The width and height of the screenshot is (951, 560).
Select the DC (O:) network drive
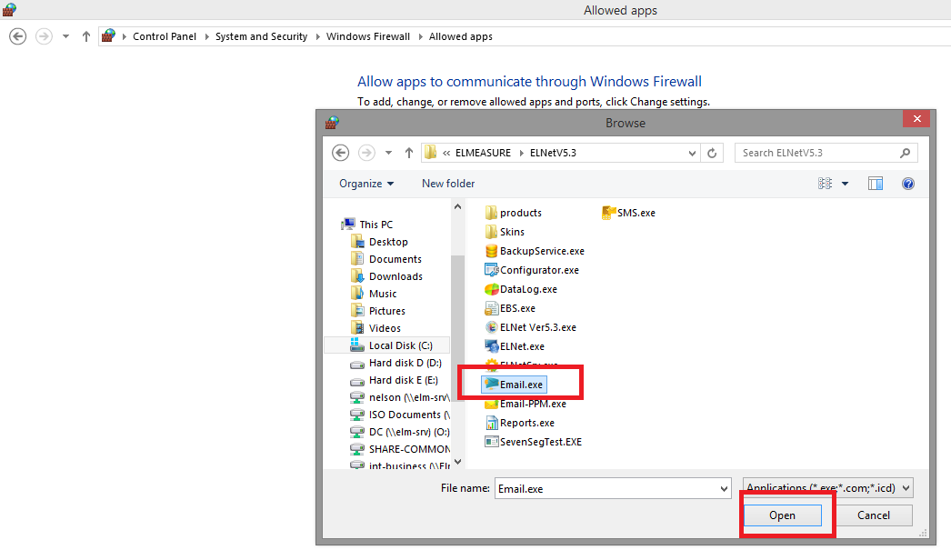pos(409,432)
